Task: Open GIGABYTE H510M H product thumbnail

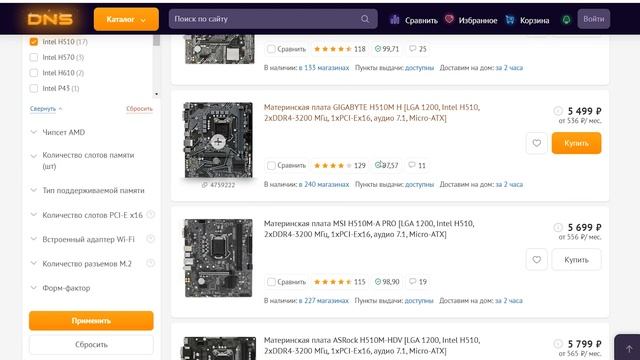Action: 218,140
